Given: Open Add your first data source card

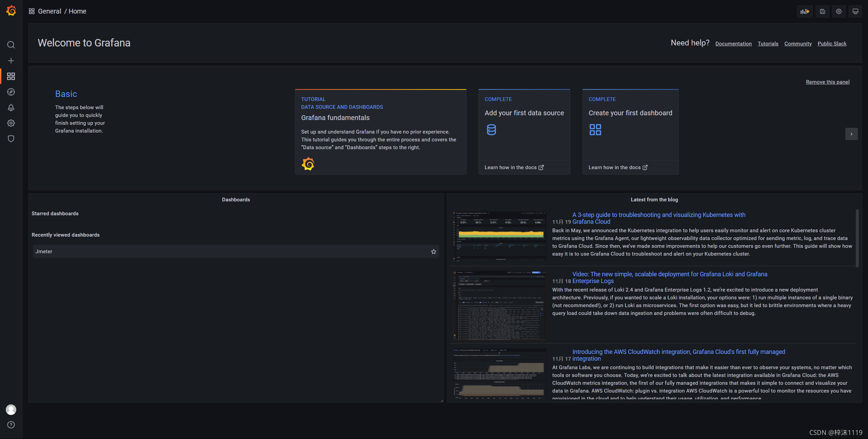Looking at the screenshot, I should (x=524, y=132).
